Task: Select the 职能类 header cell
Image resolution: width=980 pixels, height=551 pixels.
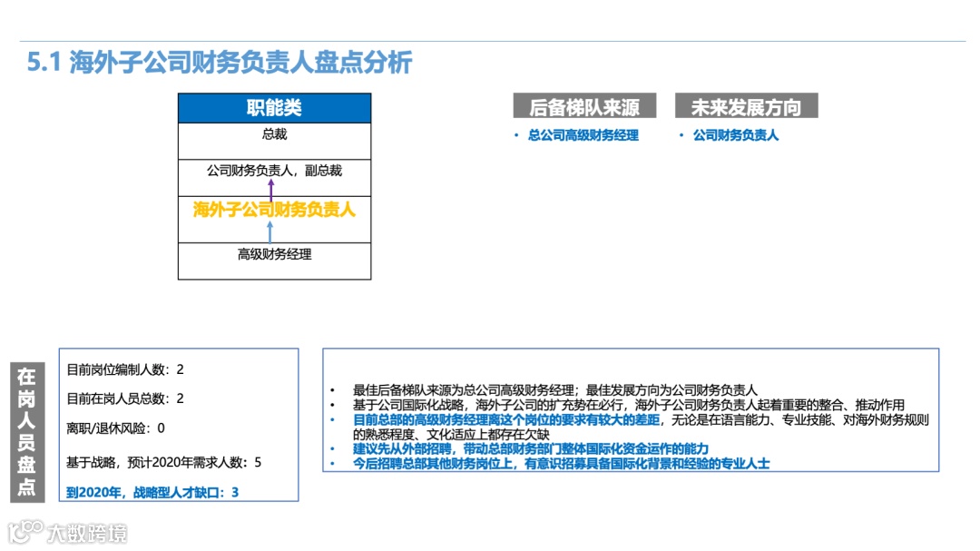Action: [274, 108]
